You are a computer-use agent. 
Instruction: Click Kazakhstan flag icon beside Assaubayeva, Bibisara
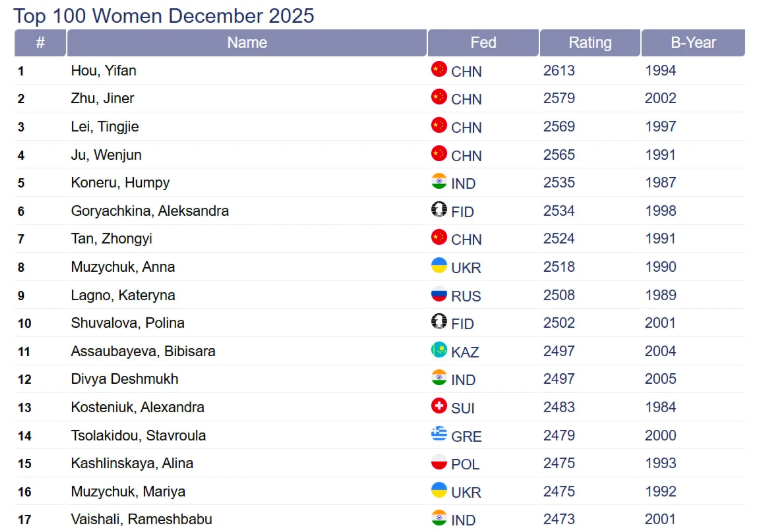click(438, 350)
